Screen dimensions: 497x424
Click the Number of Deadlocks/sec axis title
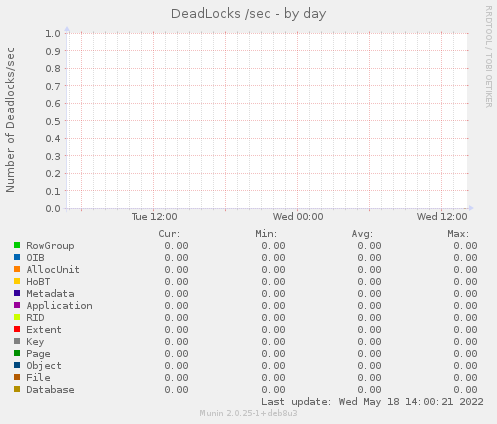pos(10,120)
